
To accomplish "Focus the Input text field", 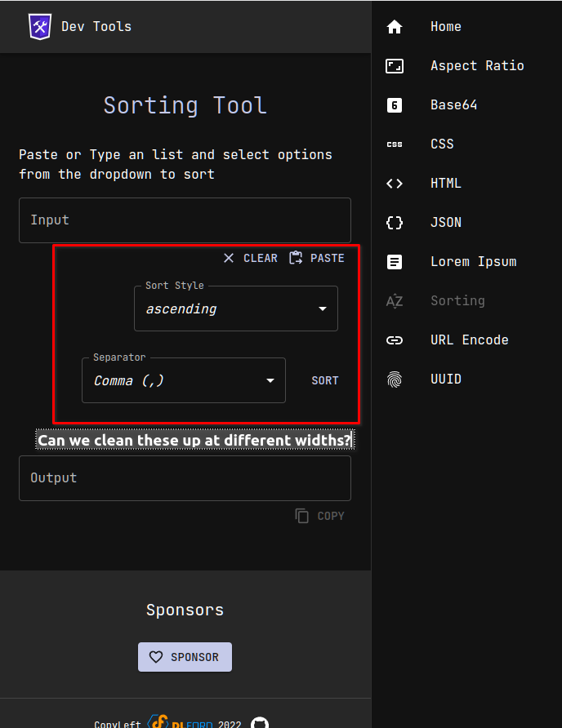I will point(185,220).
